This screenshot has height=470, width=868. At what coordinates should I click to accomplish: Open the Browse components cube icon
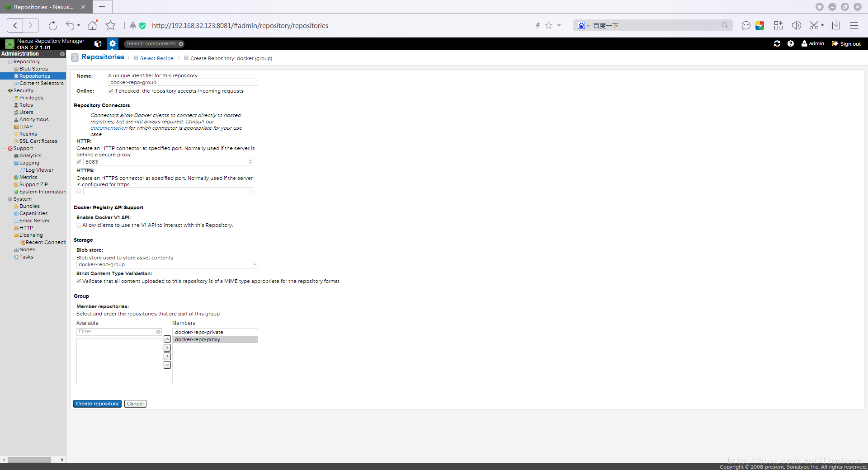point(98,44)
